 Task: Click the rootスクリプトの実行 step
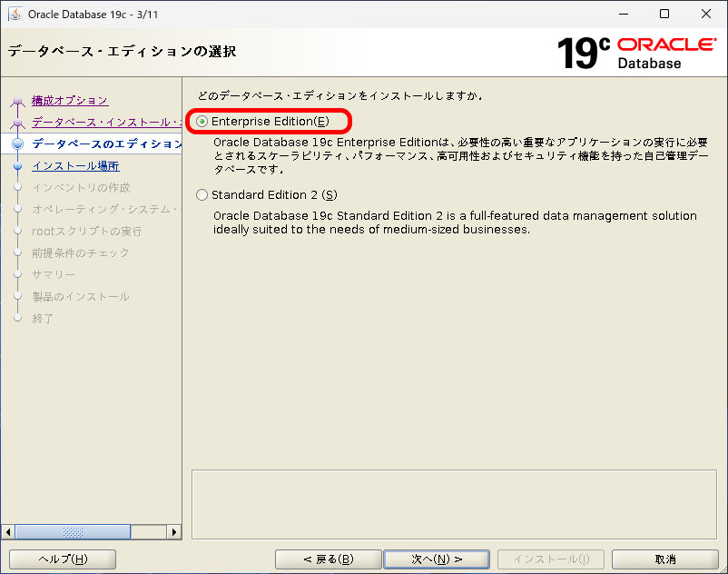87,232
